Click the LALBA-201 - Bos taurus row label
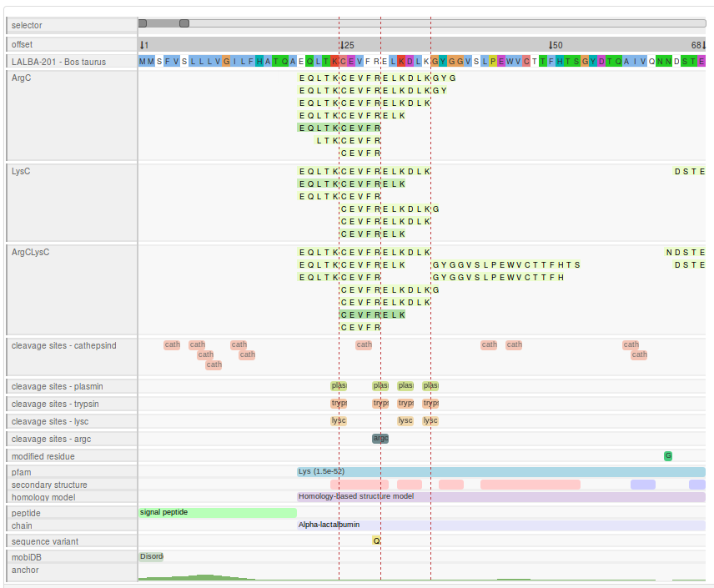 58,62
